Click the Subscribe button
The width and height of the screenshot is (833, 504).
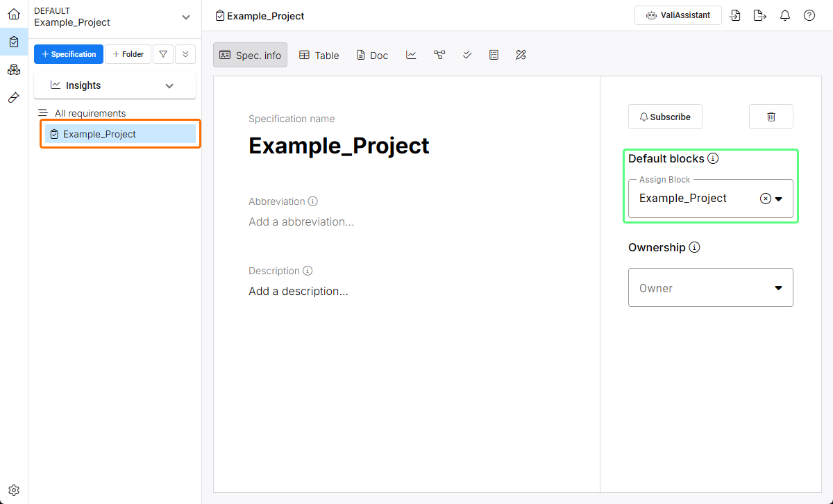point(665,117)
